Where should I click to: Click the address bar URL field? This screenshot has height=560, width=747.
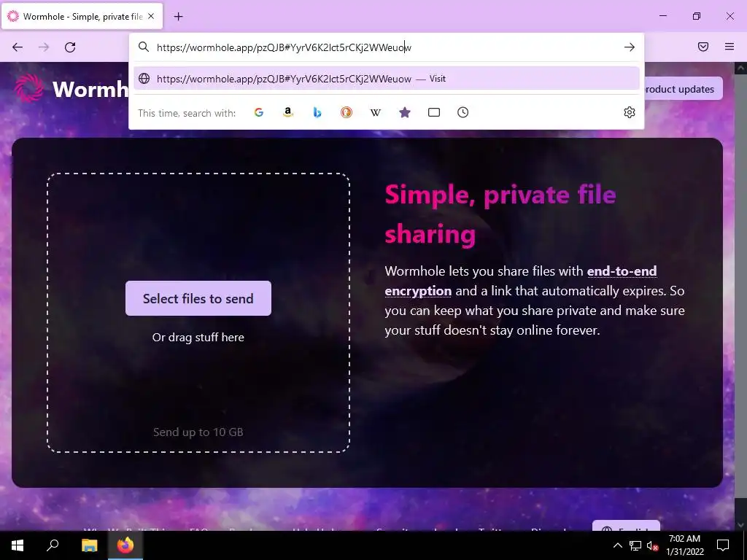(386, 47)
